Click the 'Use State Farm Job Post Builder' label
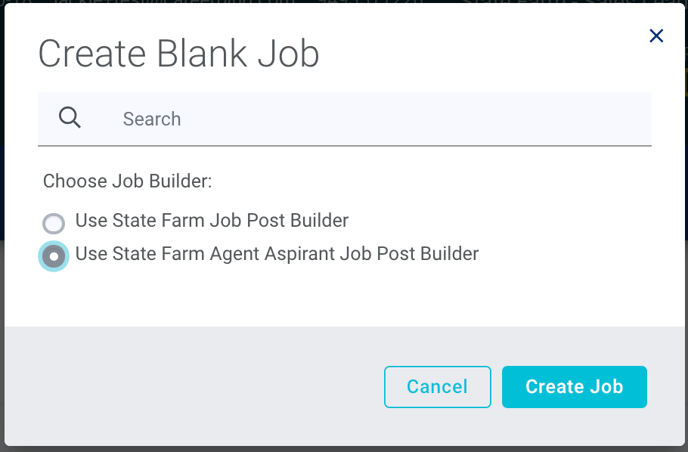Image resolution: width=688 pixels, height=452 pixels. [x=212, y=220]
